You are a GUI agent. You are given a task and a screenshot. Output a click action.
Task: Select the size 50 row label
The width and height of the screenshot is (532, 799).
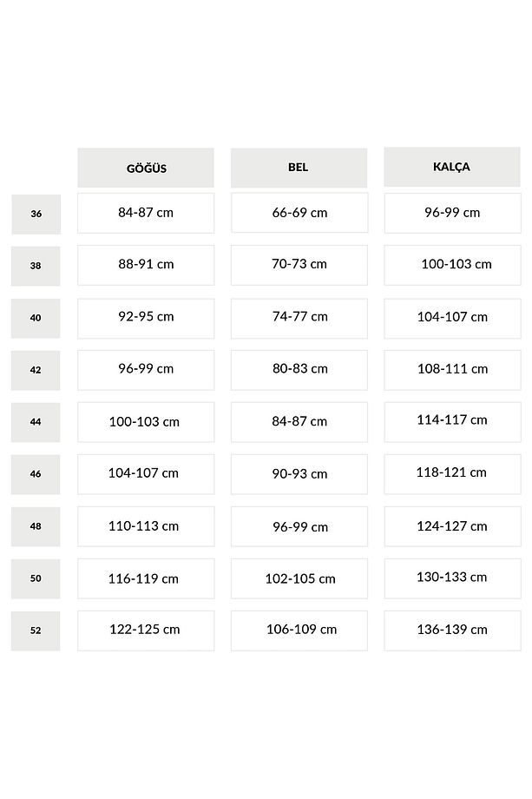36,579
